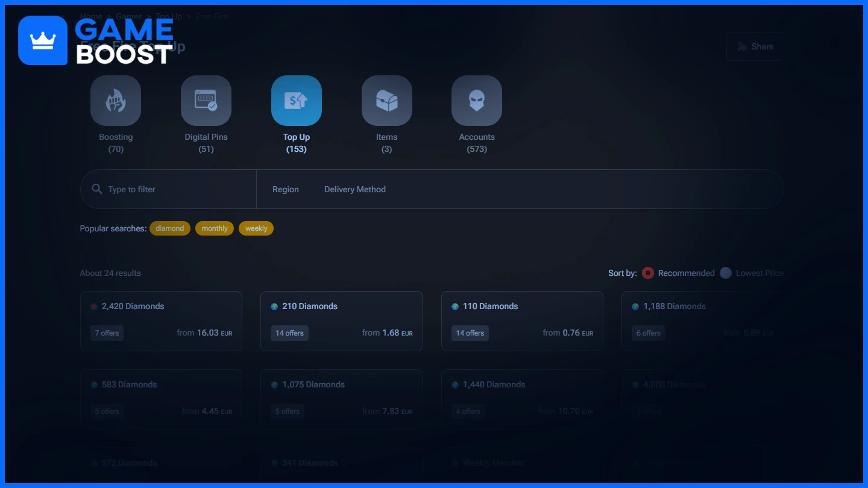Click the 5 offers badge on 1,075 Diamonds
The image size is (868, 488).
coord(288,411)
